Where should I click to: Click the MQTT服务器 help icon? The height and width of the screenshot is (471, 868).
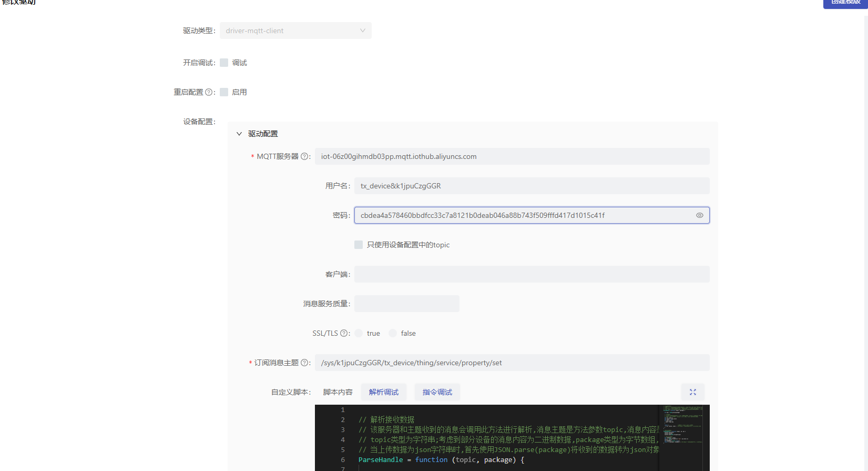click(304, 156)
